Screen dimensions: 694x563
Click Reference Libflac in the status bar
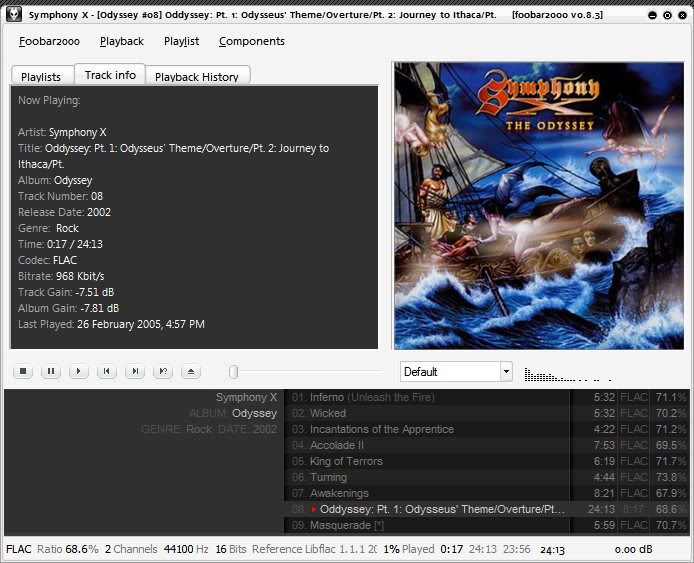click(x=314, y=549)
